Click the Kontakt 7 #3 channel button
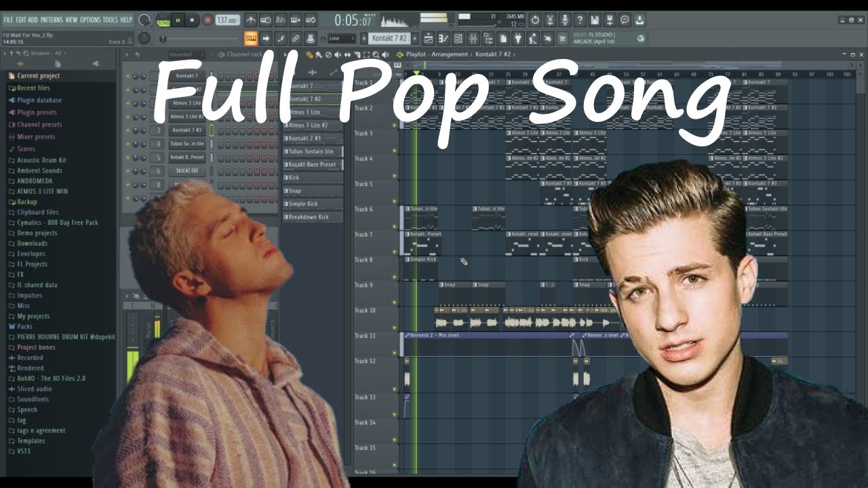Screen dimensions: 868x488 coord(186,130)
